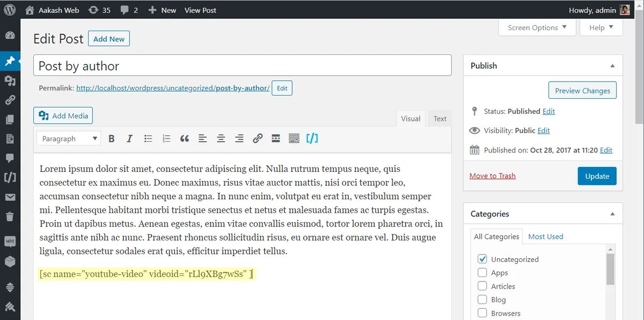
Task: Edit the Published on date
Action: (x=606, y=150)
